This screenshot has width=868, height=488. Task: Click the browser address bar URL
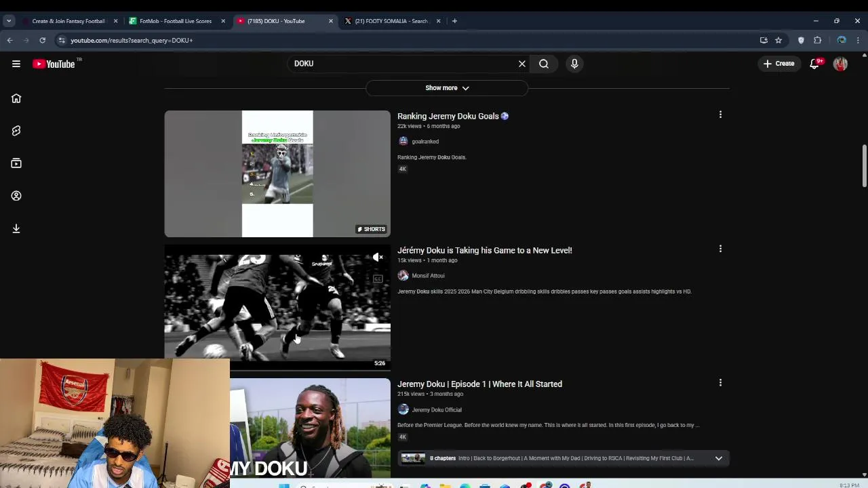(x=132, y=40)
